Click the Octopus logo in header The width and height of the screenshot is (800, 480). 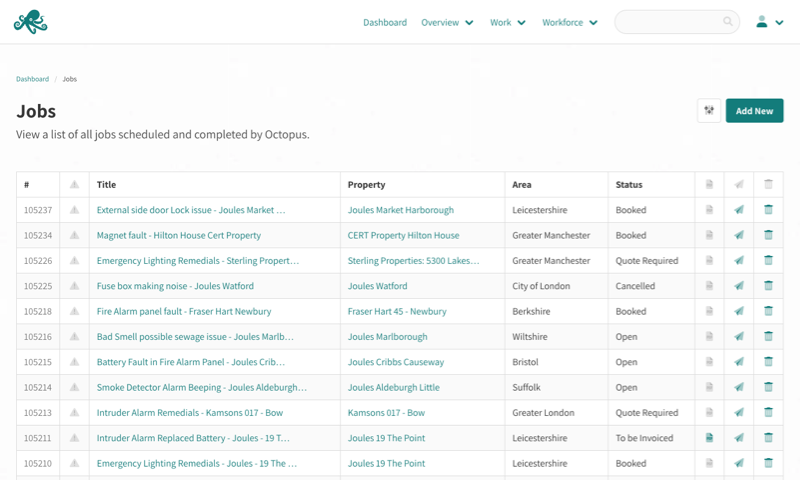pyautogui.click(x=30, y=22)
